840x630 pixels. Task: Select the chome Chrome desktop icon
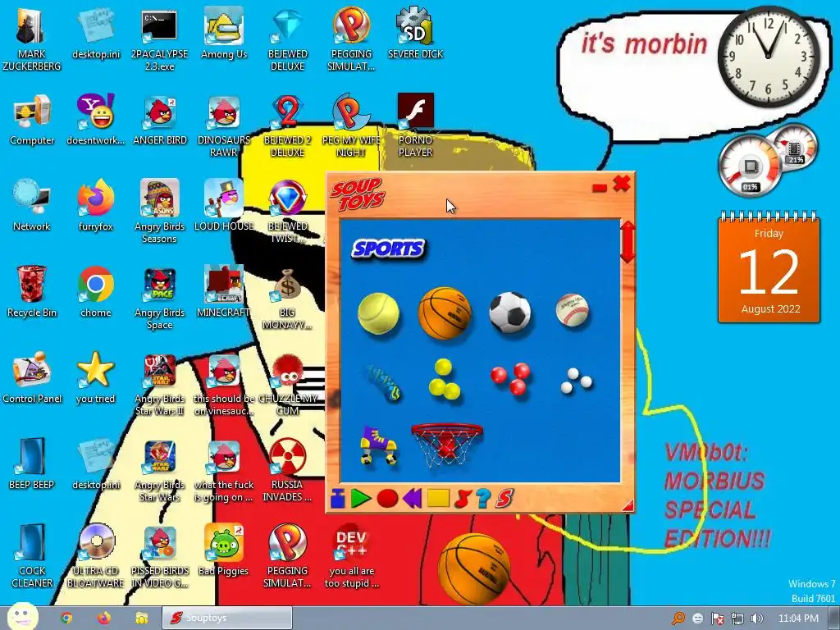click(x=95, y=291)
